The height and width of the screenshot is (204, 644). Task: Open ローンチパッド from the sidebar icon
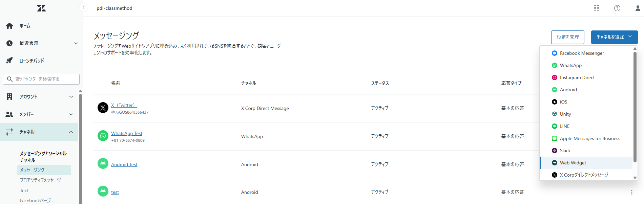pos(9,60)
